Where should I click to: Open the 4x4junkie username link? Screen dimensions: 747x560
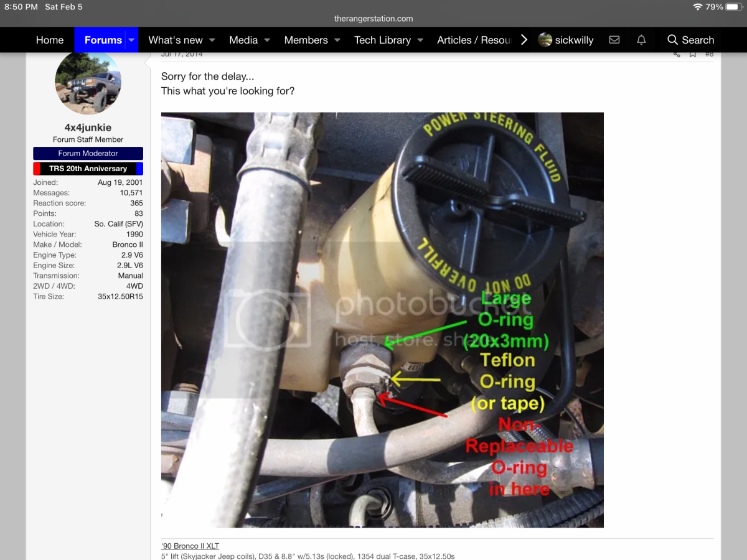coord(88,128)
